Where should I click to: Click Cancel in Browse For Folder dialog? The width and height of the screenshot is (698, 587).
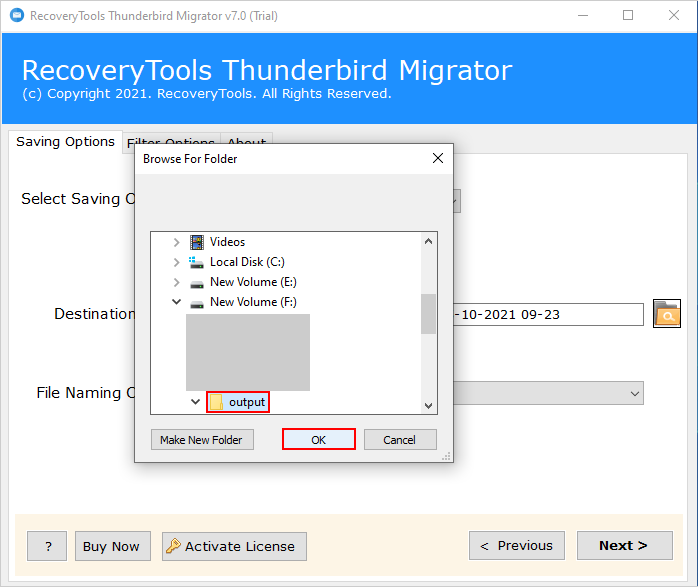click(x=400, y=440)
